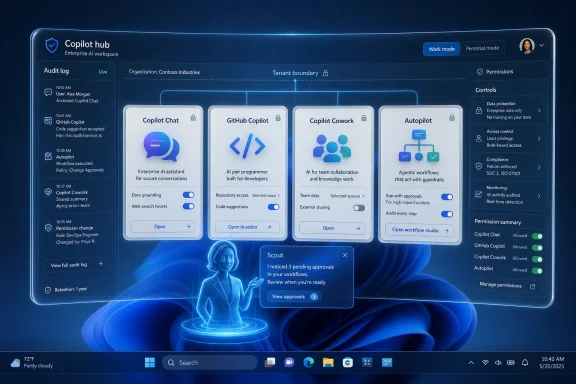The height and width of the screenshot is (384, 576).
Task: Click the Autopilot audit log entry icon
Action: point(48,156)
